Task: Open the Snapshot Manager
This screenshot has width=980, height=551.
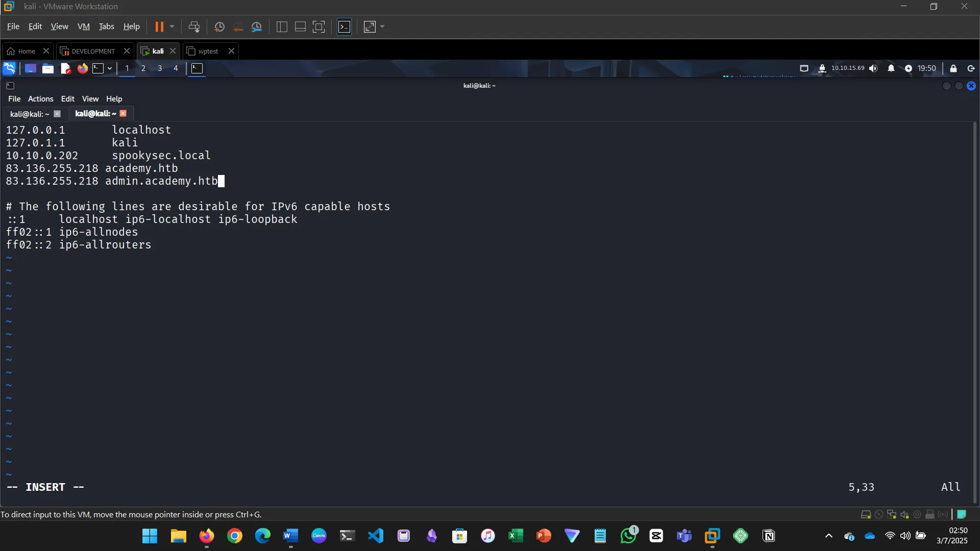Action: tap(257, 27)
